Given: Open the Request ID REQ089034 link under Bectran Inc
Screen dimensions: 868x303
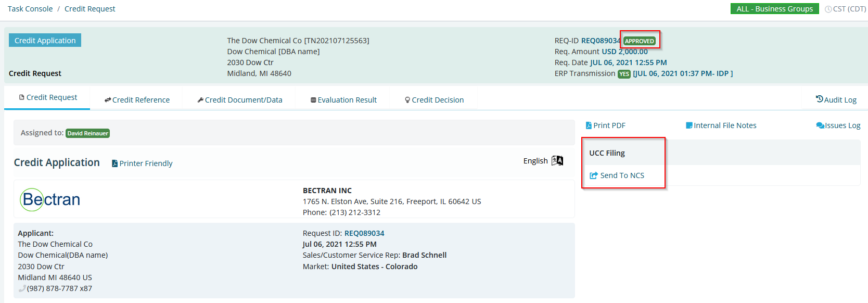Looking at the screenshot, I should 364,233.
